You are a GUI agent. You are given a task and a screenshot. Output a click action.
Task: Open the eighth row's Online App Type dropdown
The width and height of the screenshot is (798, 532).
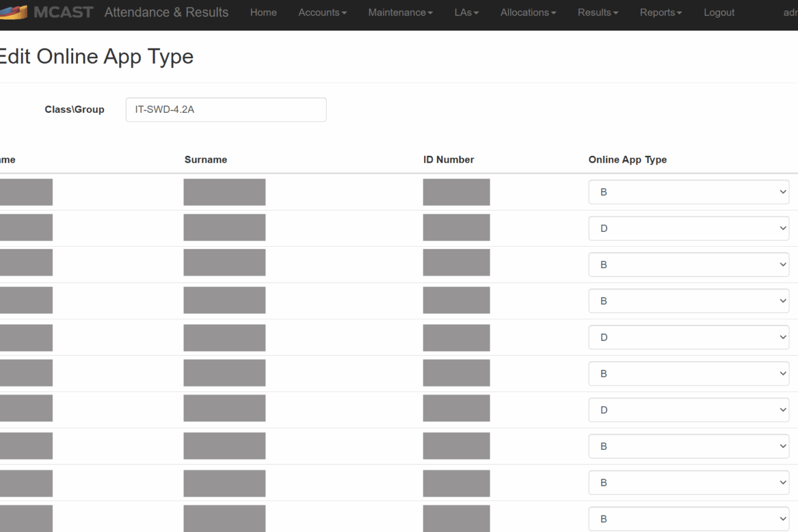click(688, 446)
